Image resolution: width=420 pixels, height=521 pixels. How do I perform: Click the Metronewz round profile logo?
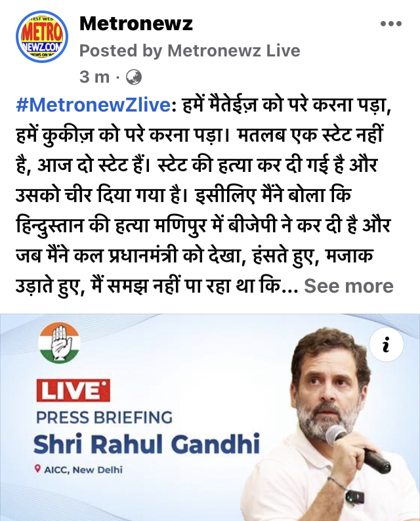pos(42,37)
